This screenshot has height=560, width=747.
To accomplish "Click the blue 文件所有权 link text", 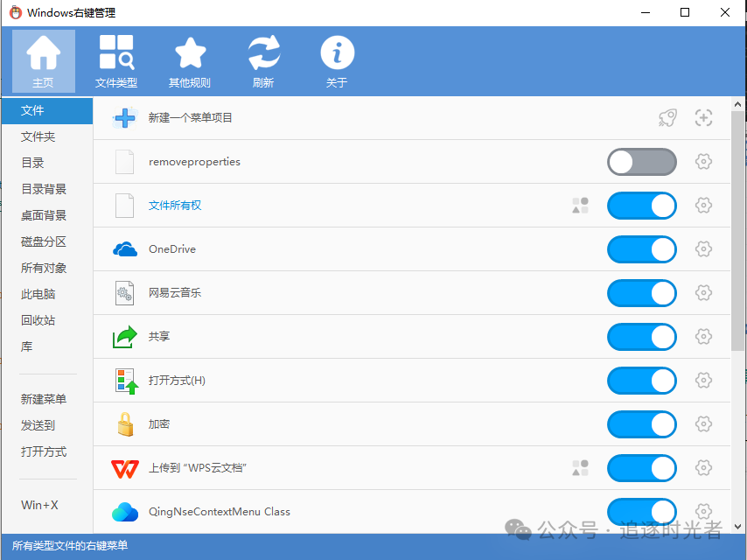I will [x=175, y=206].
